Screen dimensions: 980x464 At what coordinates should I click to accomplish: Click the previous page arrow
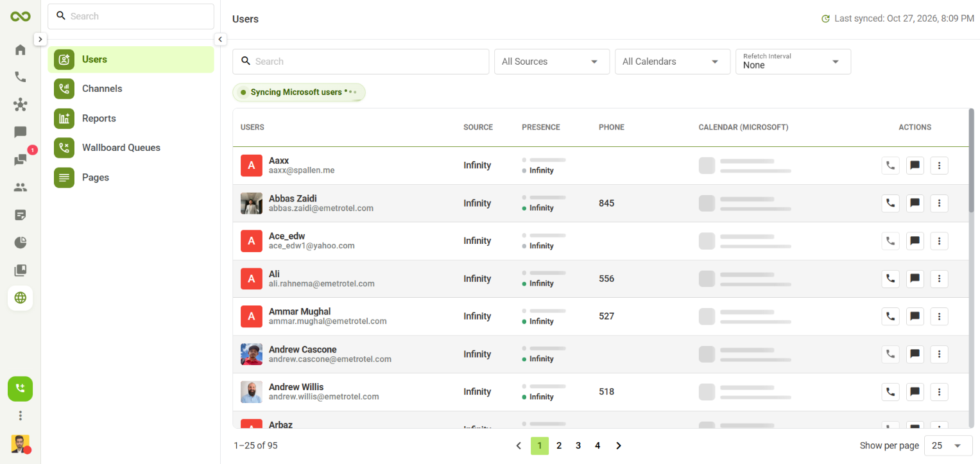(x=519, y=445)
